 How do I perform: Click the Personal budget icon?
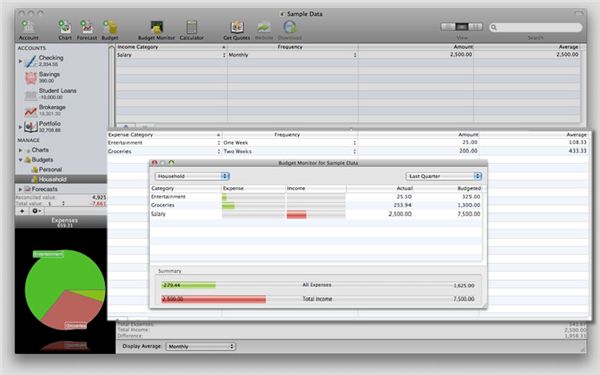35,169
